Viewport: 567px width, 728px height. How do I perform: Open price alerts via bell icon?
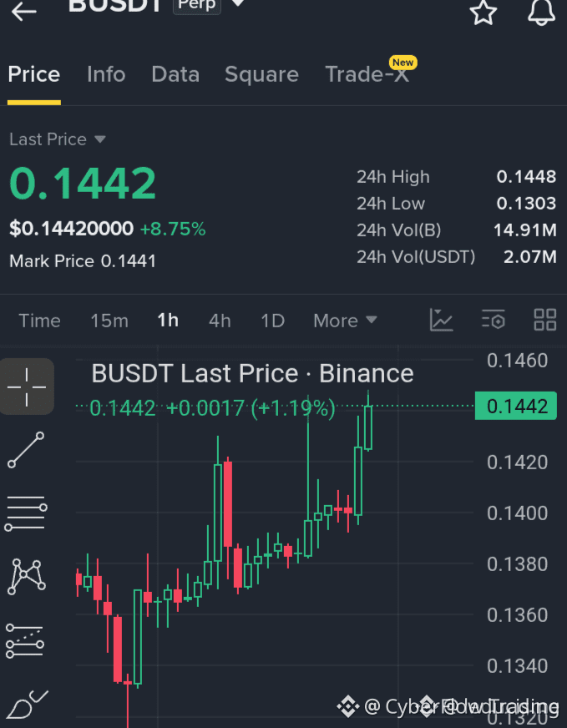[541, 12]
